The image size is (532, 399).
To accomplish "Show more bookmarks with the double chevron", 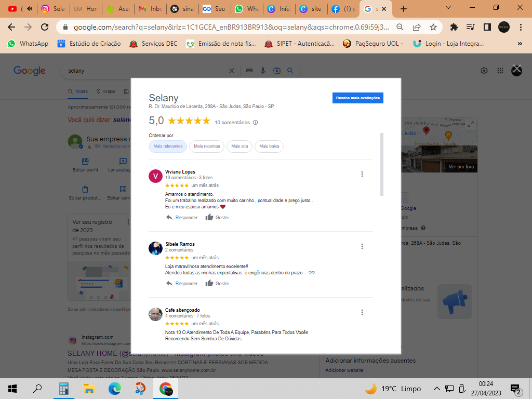I will click(520, 44).
